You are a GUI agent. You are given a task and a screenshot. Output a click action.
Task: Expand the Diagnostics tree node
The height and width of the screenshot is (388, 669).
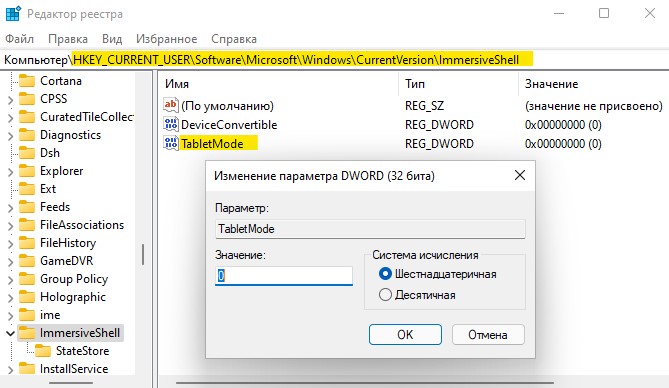pos(11,136)
